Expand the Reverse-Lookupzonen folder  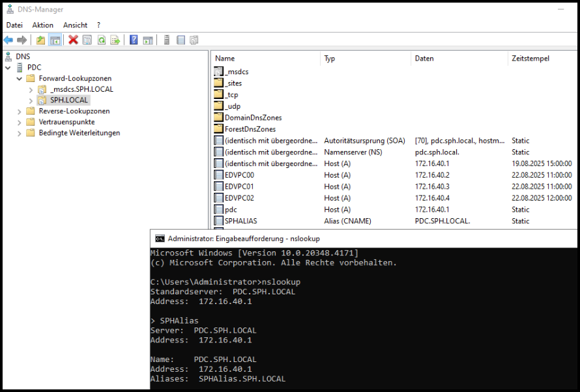point(20,111)
